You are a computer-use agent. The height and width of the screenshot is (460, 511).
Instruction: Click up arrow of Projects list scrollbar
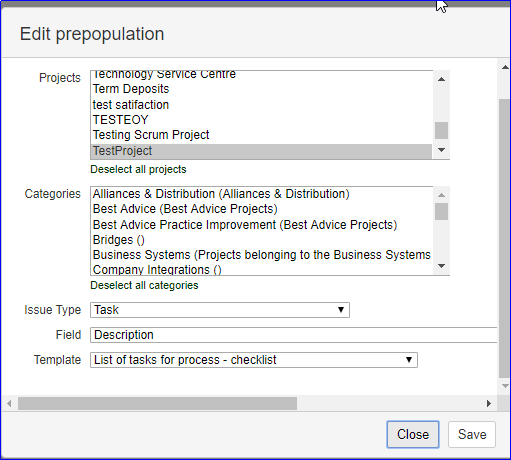(441, 79)
